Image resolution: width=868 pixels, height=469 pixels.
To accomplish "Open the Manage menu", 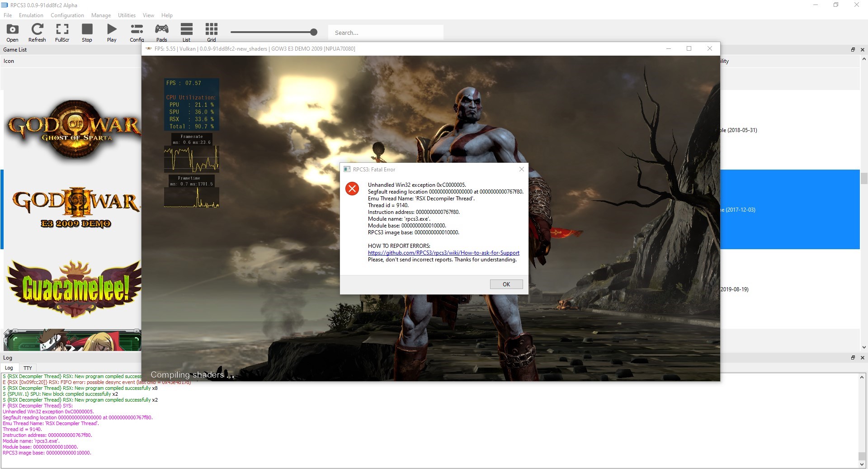I will point(101,15).
